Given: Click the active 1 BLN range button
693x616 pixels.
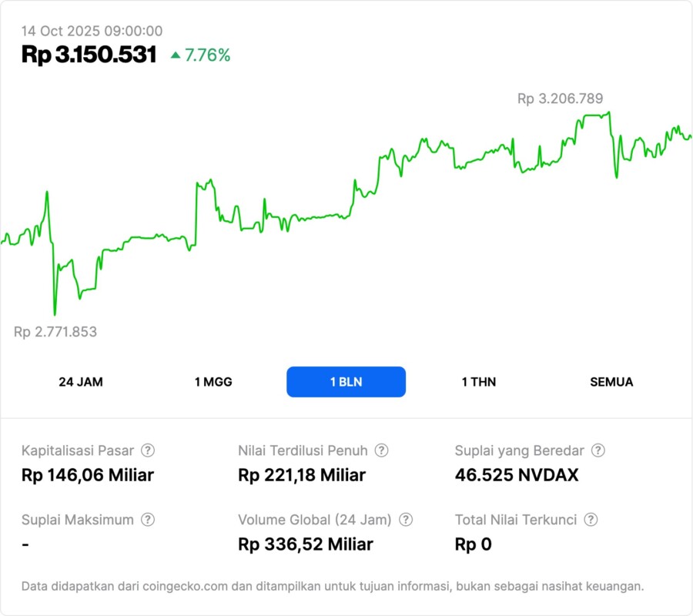Looking at the screenshot, I should coord(346,382).
